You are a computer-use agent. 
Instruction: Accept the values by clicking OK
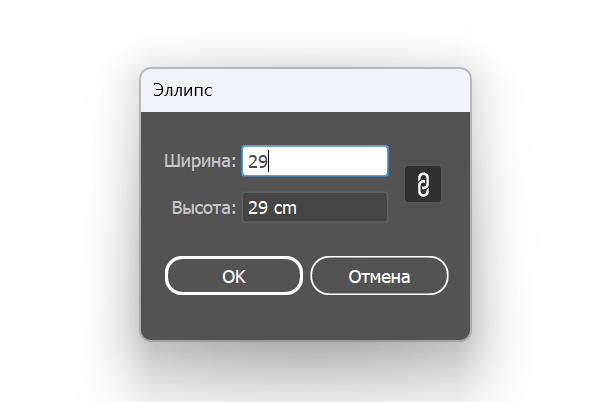coord(233,276)
